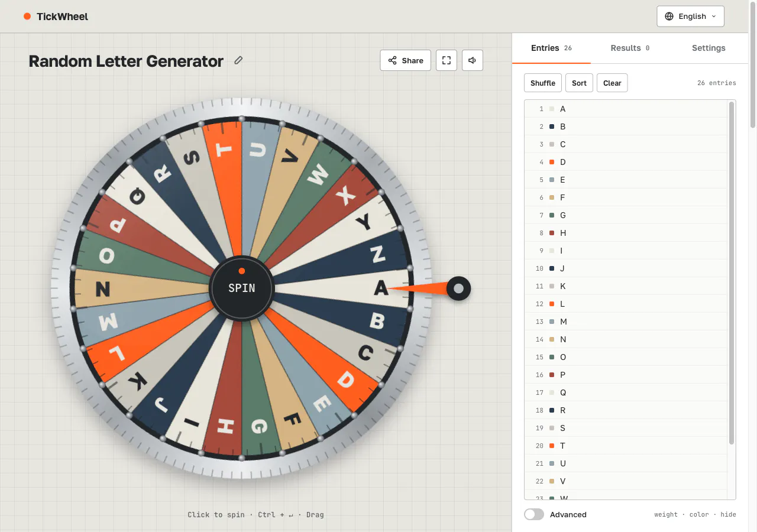Shuffle the entries list

click(x=543, y=83)
